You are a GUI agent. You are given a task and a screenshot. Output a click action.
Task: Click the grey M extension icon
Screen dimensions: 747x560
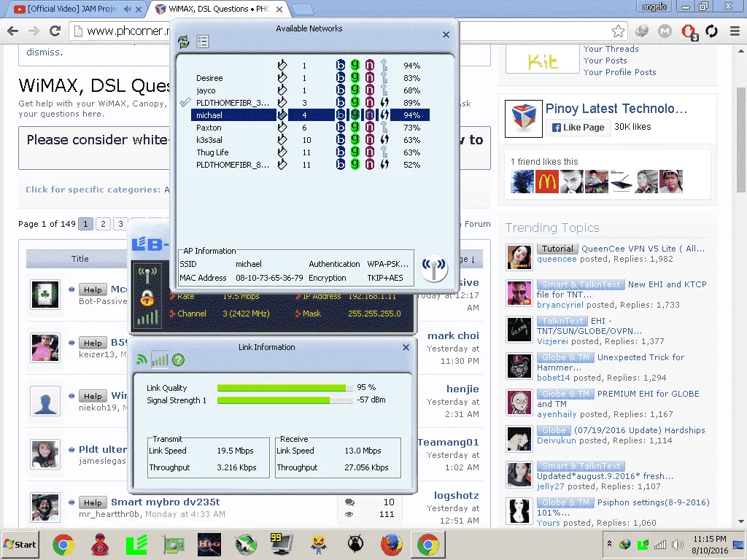665,31
